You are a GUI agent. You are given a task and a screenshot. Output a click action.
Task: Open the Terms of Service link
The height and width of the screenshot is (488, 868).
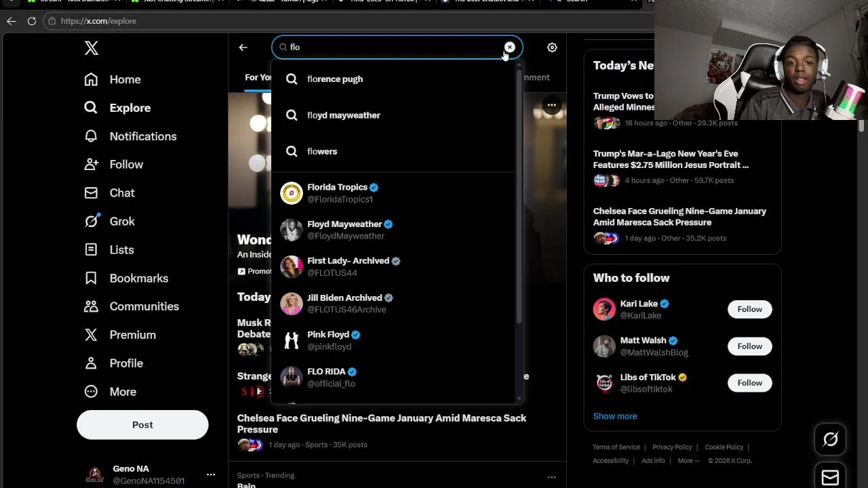616,447
